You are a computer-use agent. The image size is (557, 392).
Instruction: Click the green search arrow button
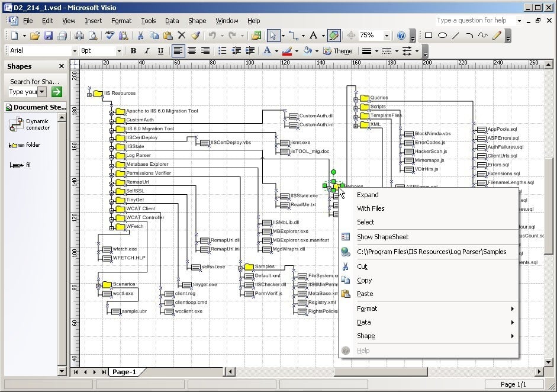click(x=56, y=92)
